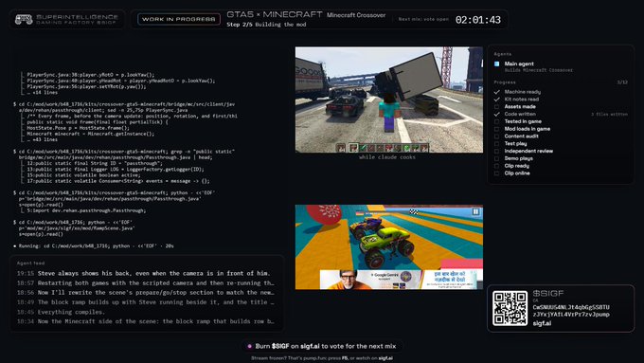Click the blue square beside Main agent
Image resolution: width=644 pixels, height=363 pixels.
coord(496,64)
